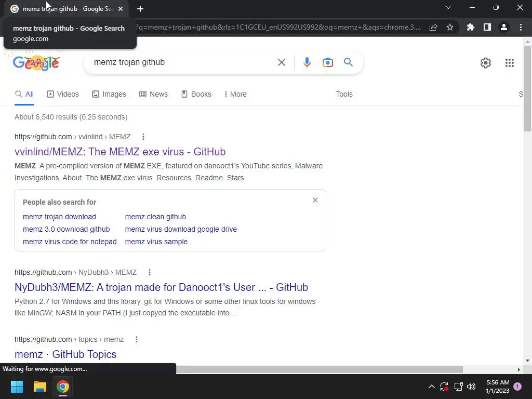Open memz GitHub Topics result link

point(65,354)
